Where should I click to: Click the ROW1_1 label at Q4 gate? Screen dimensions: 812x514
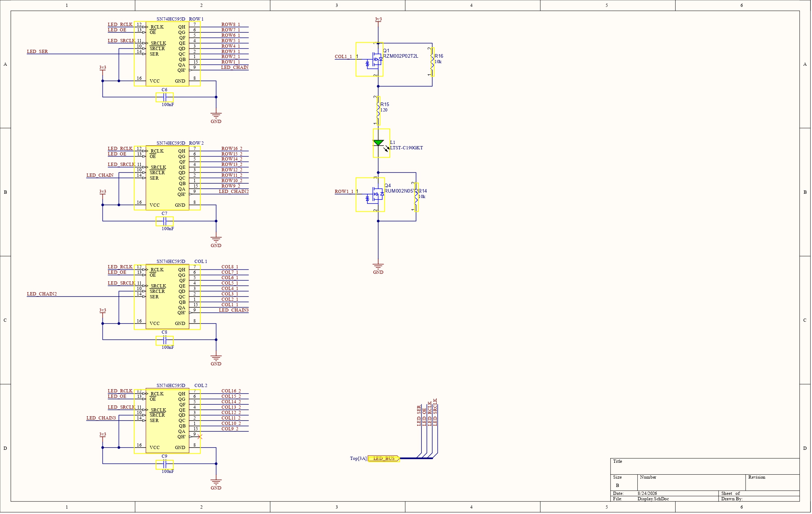tap(344, 192)
